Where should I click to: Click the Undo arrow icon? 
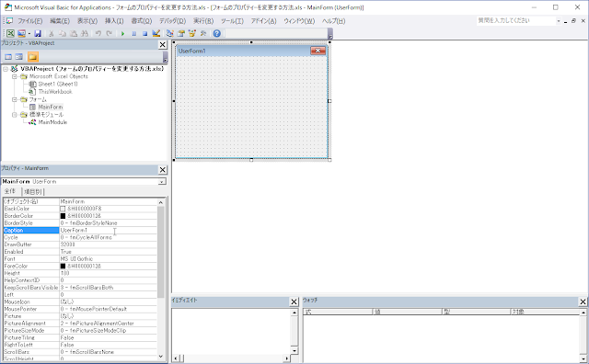98,33
